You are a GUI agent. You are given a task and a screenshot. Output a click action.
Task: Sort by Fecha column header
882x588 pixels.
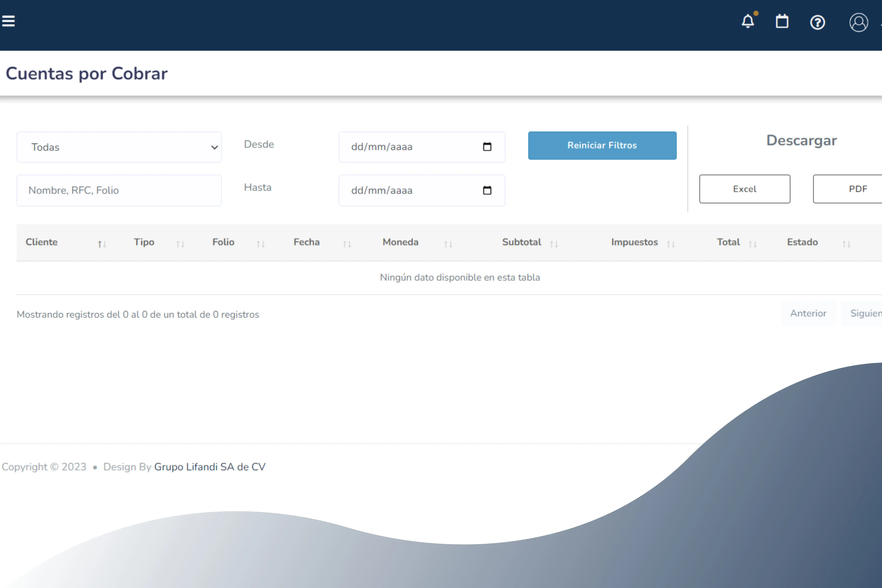click(x=306, y=242)
